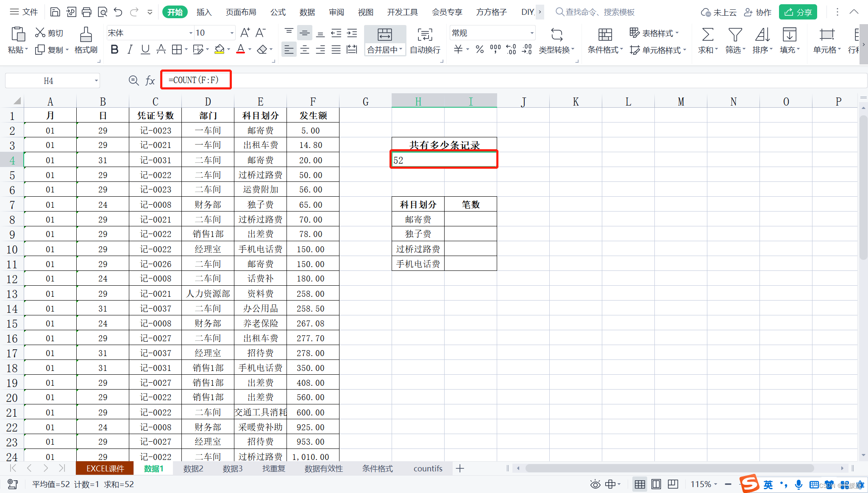Open the font size dropdown
This screenshot has height=493, width=868.
[231, 33]
